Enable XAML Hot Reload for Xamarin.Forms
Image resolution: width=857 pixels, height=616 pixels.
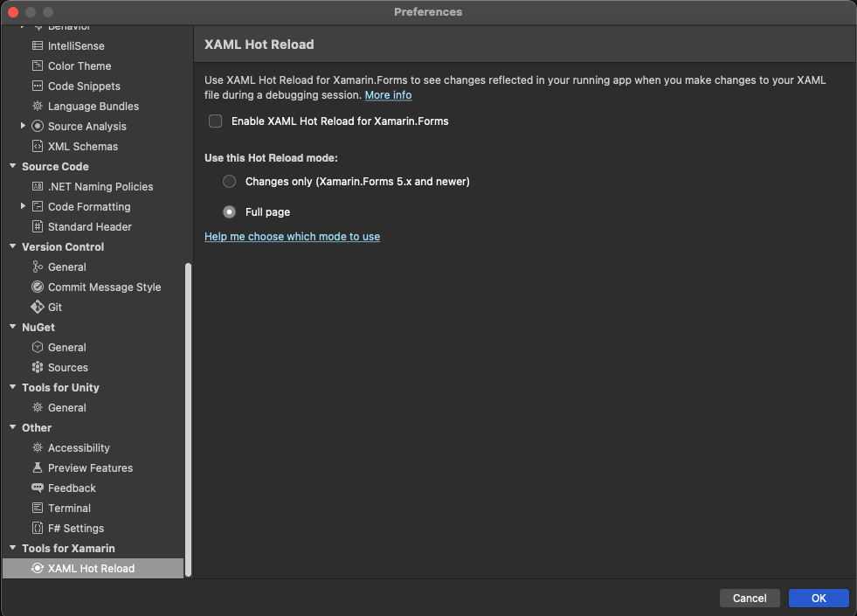click(215, 121)
